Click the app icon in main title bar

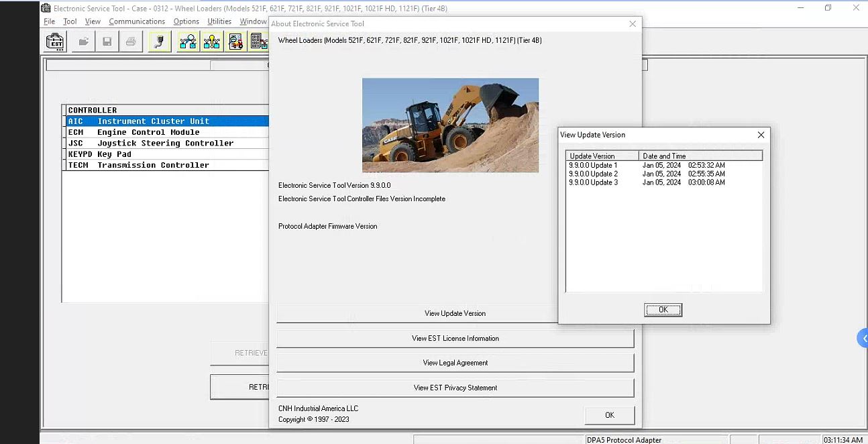pos(46,8)
